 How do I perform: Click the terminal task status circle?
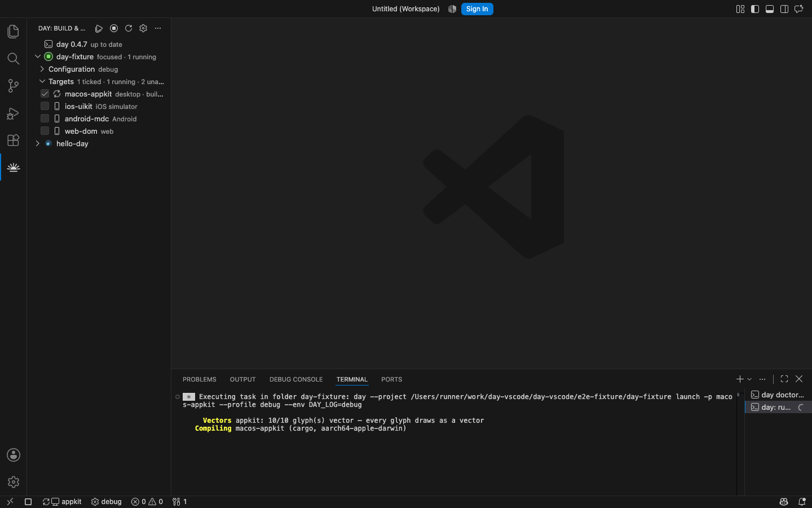178,397
